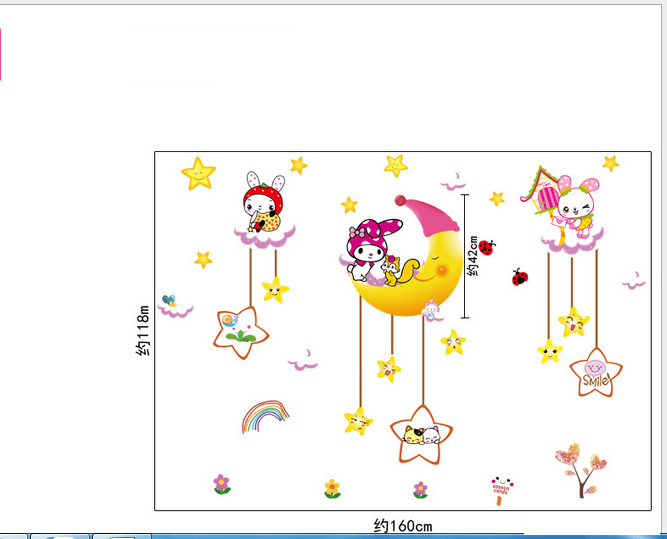The height and width of the screenshot is (539, 667).
Task: Select the rainbow sticker in the image
Action: pos(265,416)
